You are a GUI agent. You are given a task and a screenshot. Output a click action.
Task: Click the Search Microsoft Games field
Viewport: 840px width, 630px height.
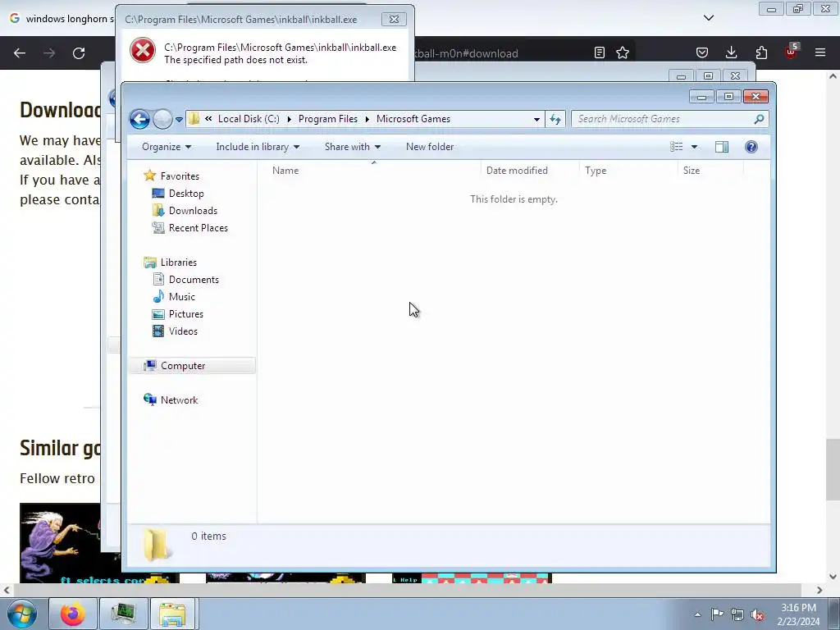pyautogui.click(x=669, y=119)
